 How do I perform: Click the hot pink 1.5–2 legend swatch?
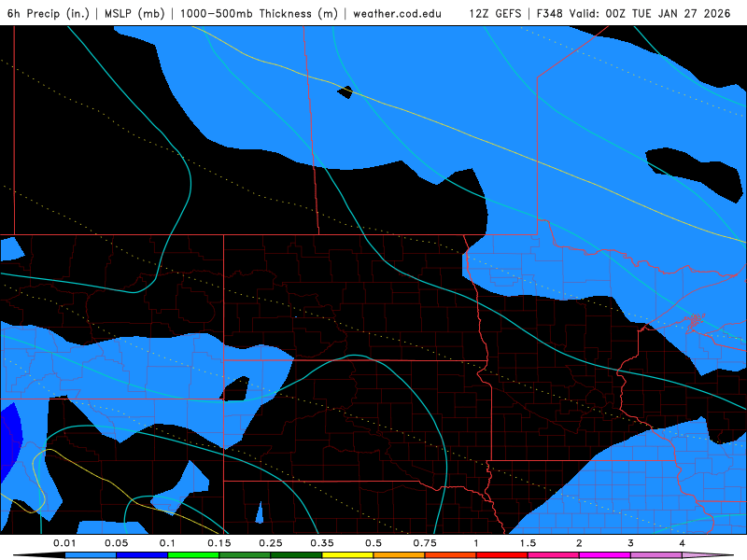click(554, 555)
